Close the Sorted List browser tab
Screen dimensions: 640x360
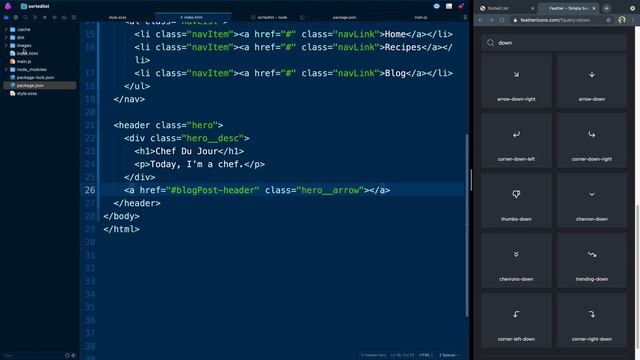532,8
